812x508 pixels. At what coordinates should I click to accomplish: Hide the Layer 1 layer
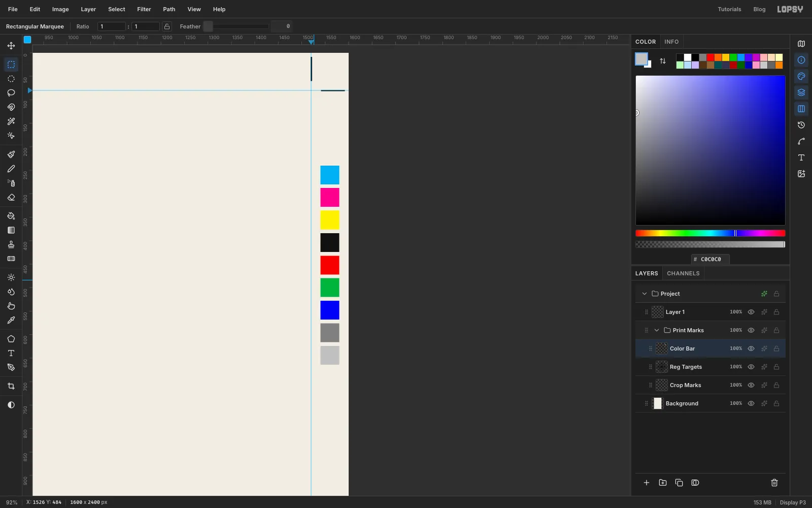coord(751,312)
